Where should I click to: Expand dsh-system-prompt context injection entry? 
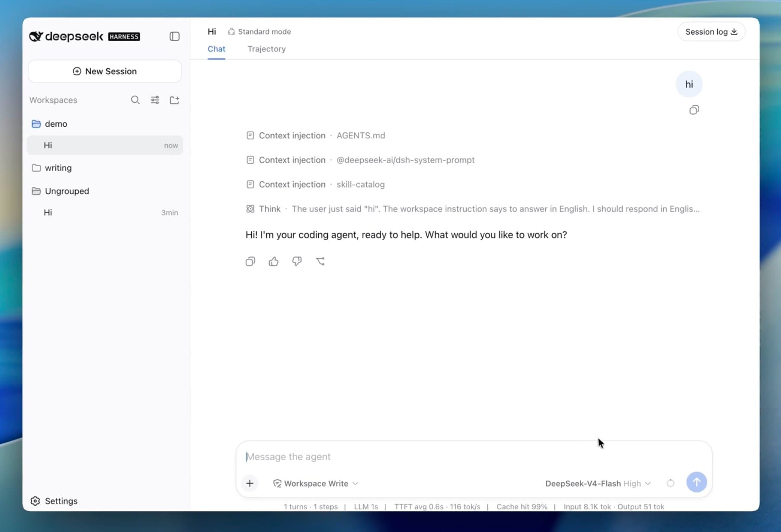[360, 160]
